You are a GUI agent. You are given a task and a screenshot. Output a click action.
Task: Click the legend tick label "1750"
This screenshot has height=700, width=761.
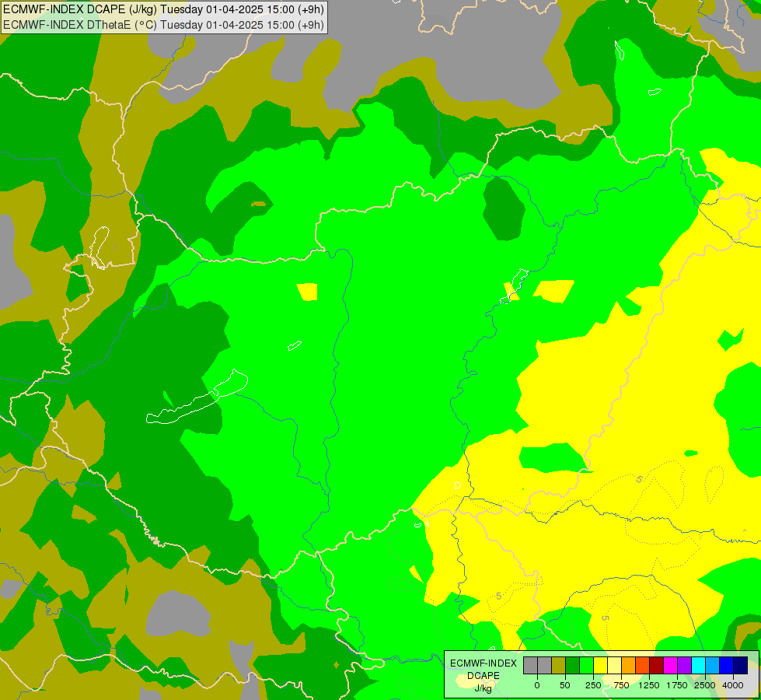[x=677, y=685]
